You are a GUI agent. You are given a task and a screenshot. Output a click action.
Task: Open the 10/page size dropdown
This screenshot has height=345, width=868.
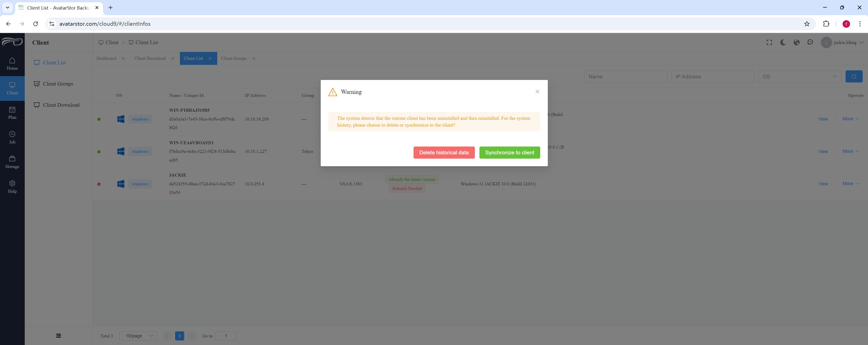138,336
